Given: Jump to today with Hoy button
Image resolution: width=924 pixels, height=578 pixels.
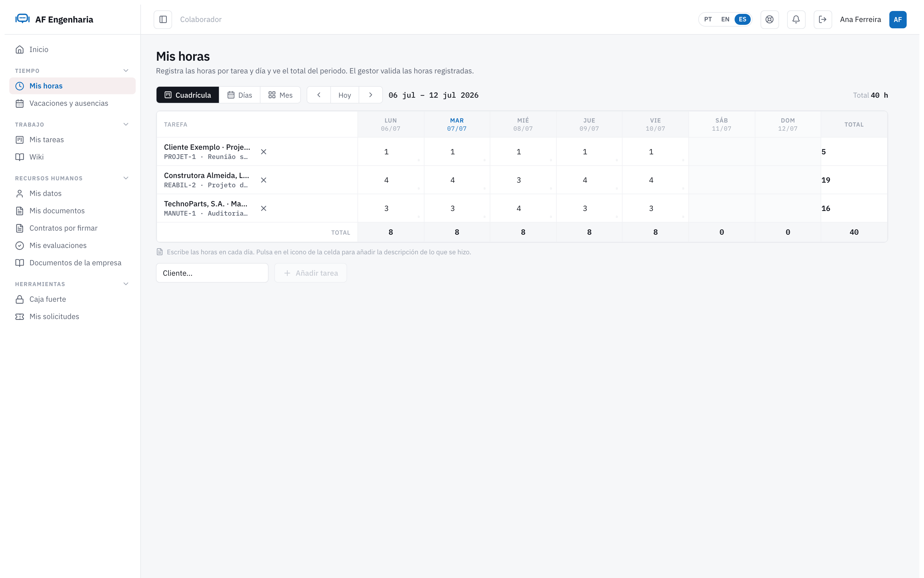Looking at the screenshot, I should 344,95.
